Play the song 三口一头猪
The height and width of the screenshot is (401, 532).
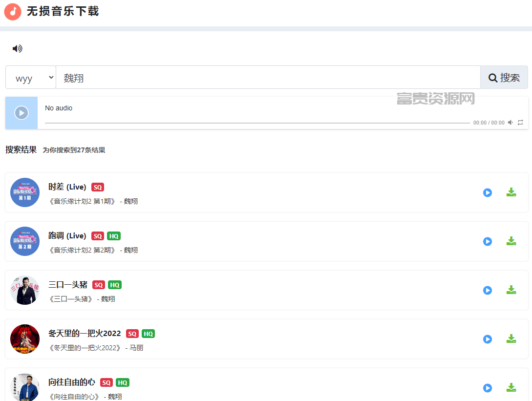[488, 291]
